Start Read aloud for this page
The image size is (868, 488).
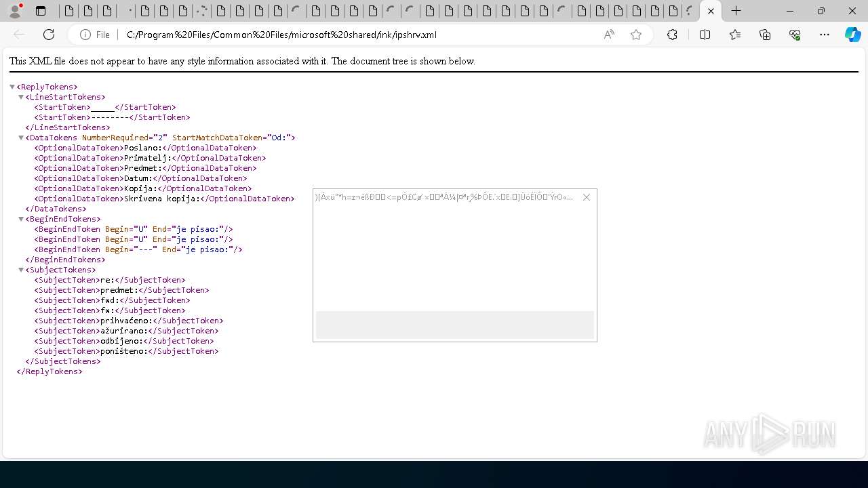point(609,35)
